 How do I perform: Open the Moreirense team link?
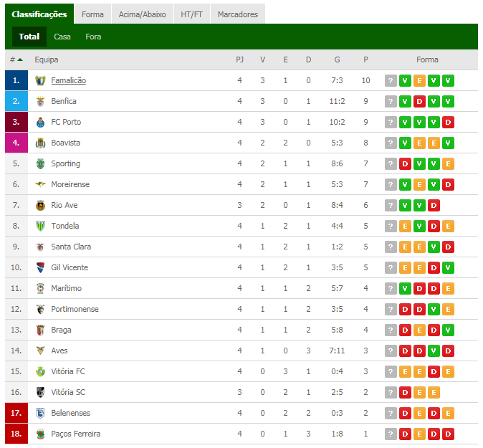[70, 184]
